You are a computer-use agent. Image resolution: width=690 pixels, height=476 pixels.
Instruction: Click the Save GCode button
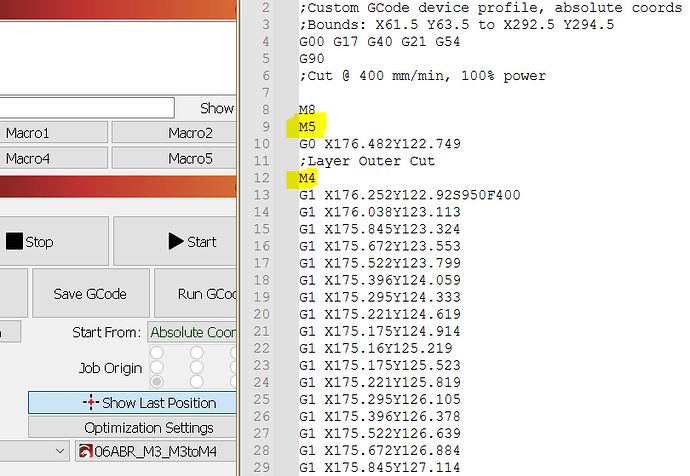pyautogui.click(x=91, y=293)
